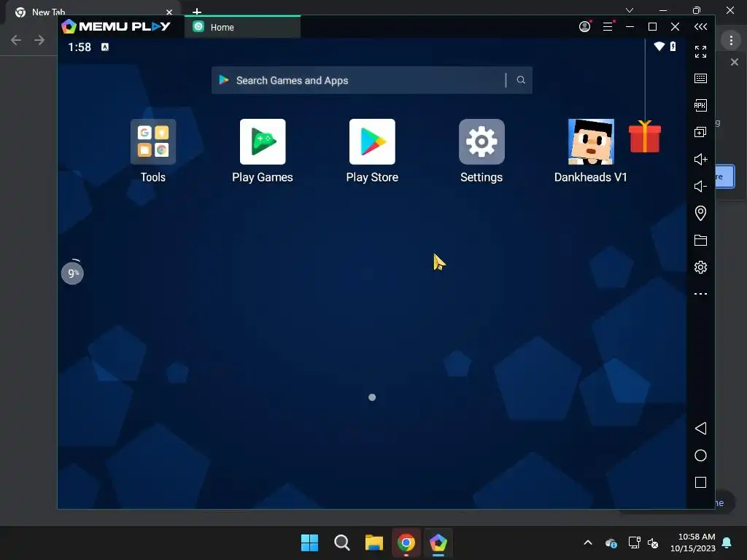
Task: Open the location pin tool
Action: pos(700,213)
